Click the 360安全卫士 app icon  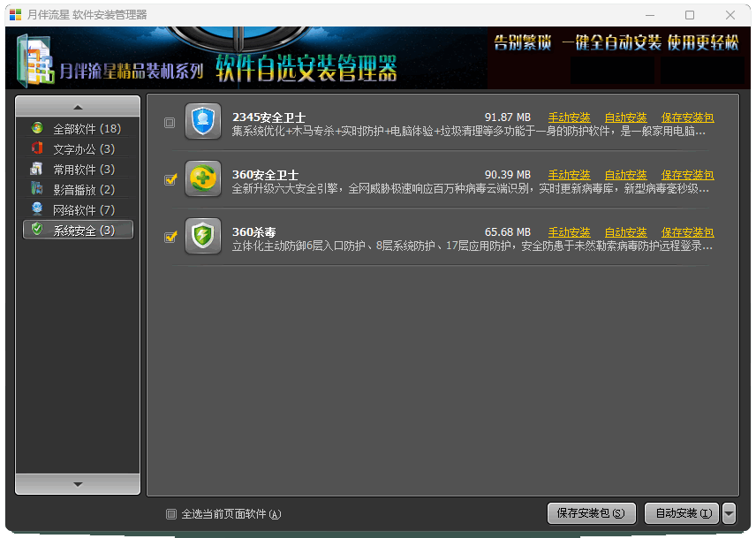[203, 178]
